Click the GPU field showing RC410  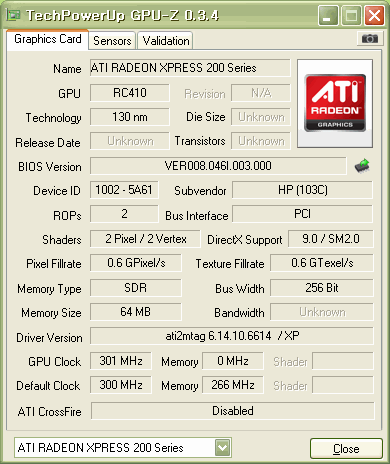pyautogui.click(x=130, y=93)
